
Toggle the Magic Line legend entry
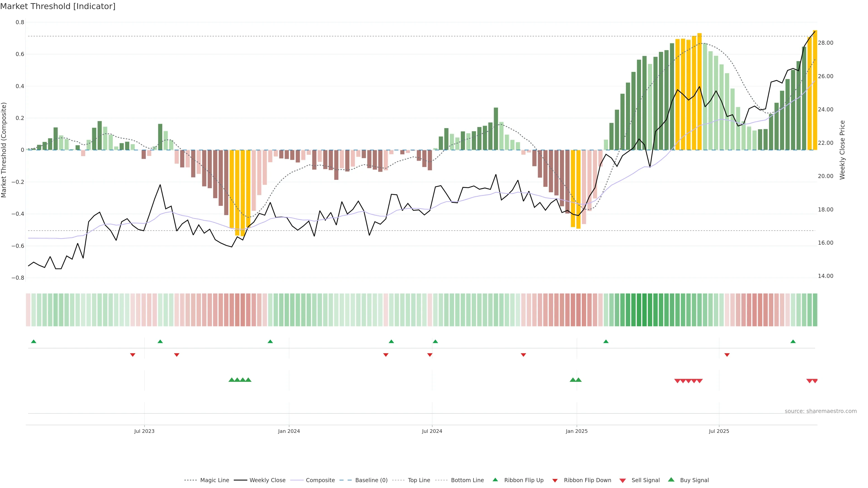pos(214,480)
